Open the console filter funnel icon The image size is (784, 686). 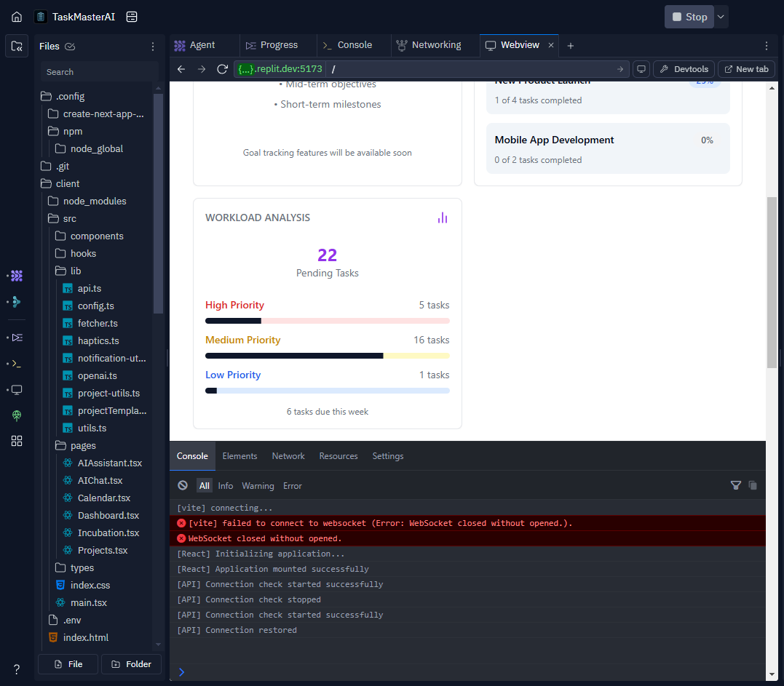coord(736,485)
